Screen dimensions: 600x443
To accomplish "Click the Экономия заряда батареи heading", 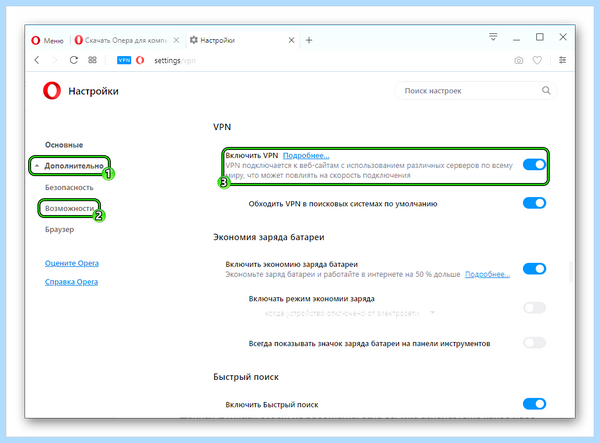I will 269,237.
